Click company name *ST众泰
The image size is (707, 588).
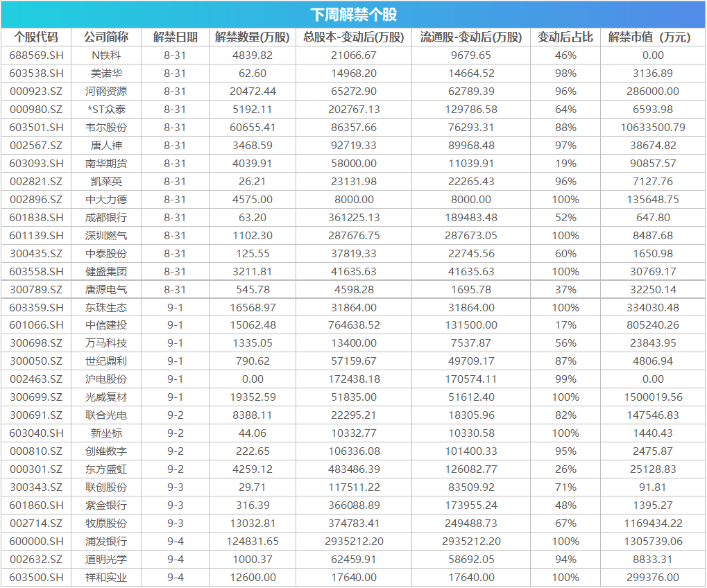point(106,110)
